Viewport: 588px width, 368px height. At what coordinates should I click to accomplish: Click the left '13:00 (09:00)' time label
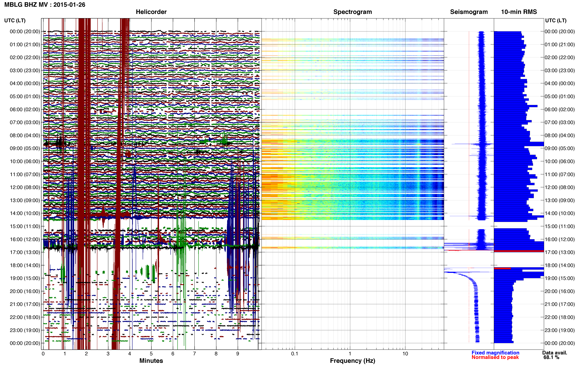tap(25, 200)
